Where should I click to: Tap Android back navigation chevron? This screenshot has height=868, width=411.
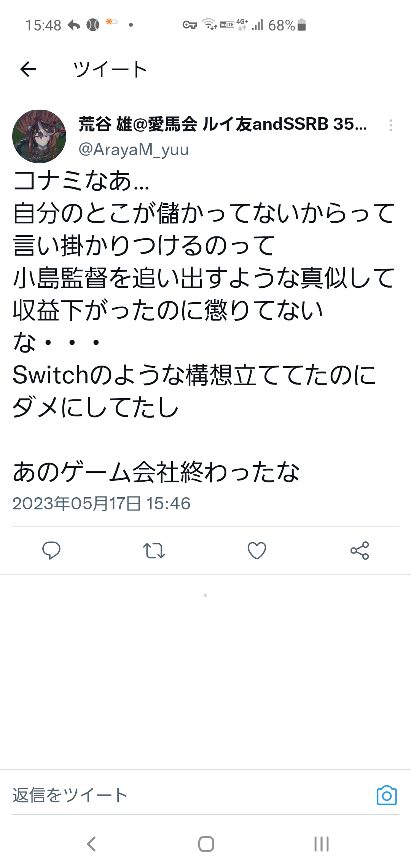point(91,844)
